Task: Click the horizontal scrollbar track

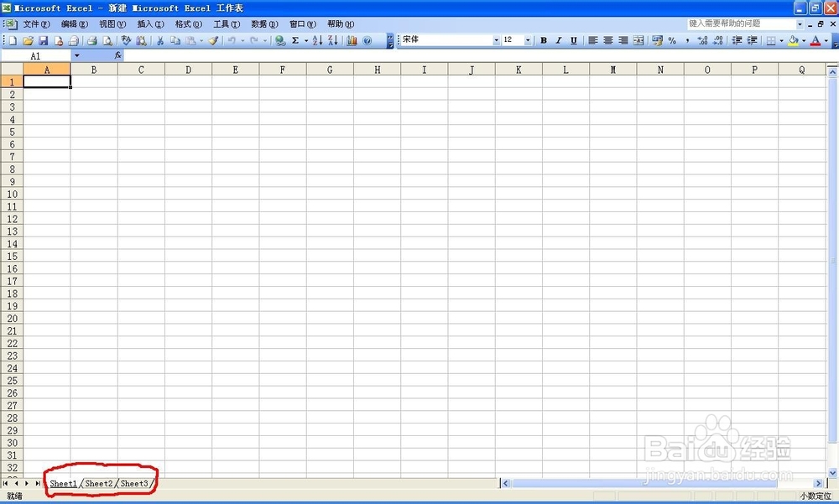Action: 661,484
